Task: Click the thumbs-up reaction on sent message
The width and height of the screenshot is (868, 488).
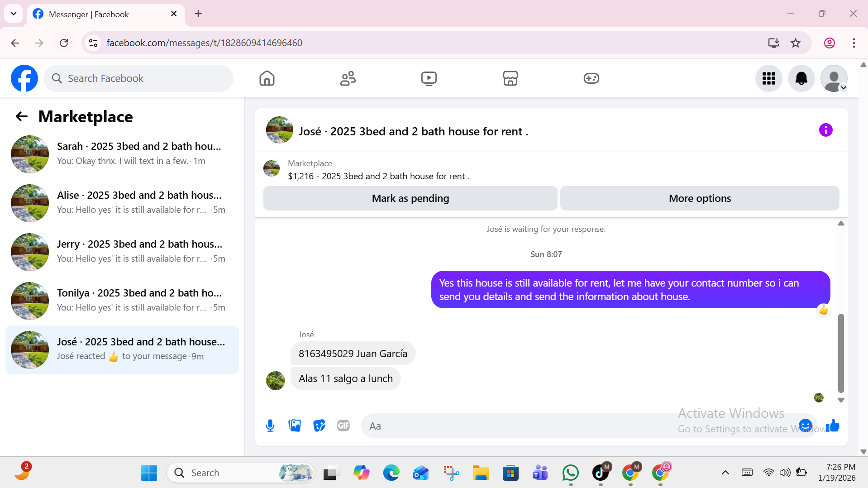Action: click(823, 310)
